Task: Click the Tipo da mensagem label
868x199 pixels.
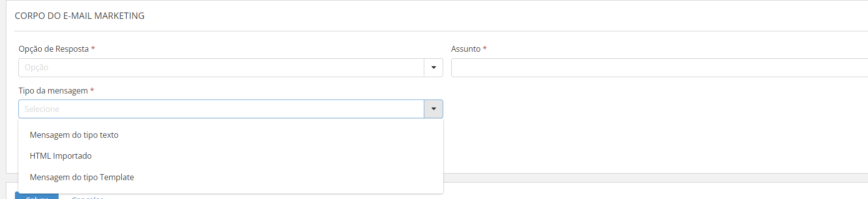Action: 53,91
